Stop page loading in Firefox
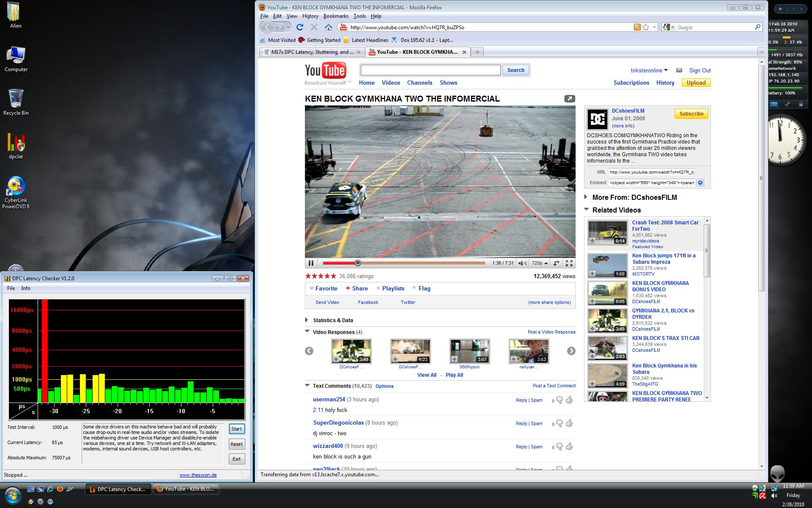 314,27
